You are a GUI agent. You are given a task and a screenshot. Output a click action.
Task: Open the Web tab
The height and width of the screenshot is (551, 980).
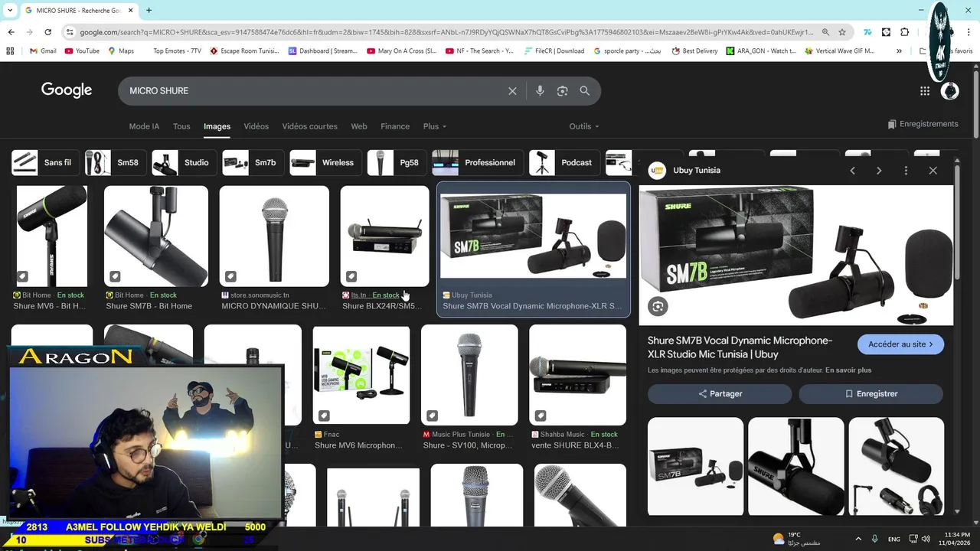coord(359,126)
